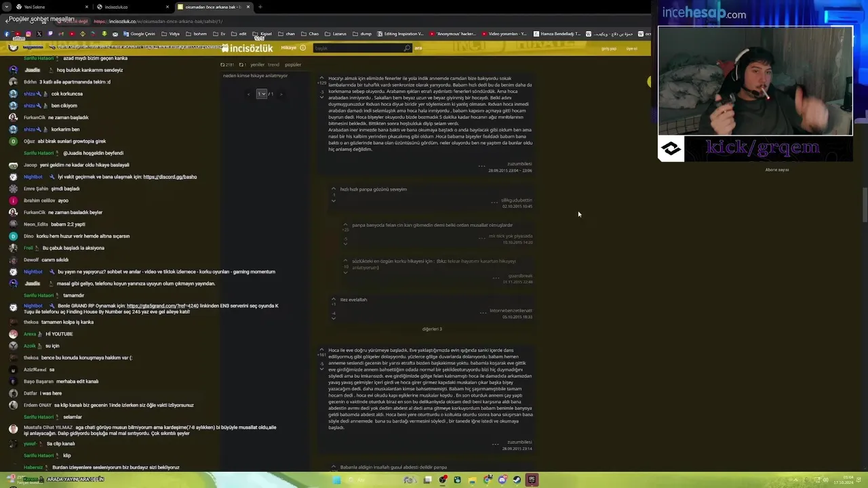Screen dimensions: 868x488
Task: Click chat message 'tamamen kolpa iş kanka'
Action: tap(68, 322)
